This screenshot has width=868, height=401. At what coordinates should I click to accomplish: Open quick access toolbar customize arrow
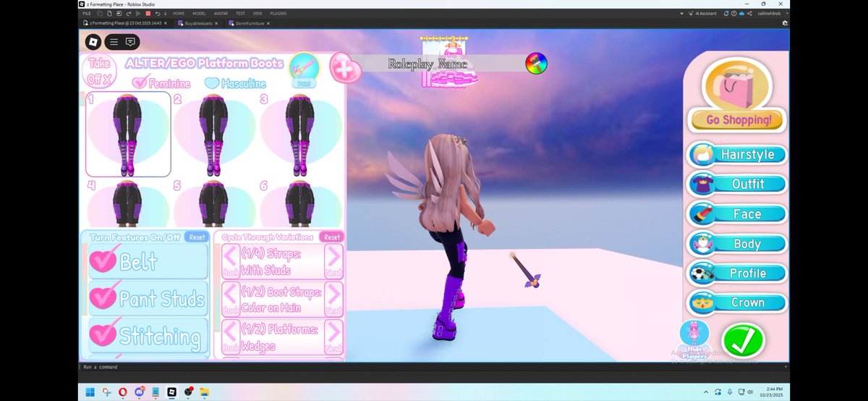(x=166, y=14)
